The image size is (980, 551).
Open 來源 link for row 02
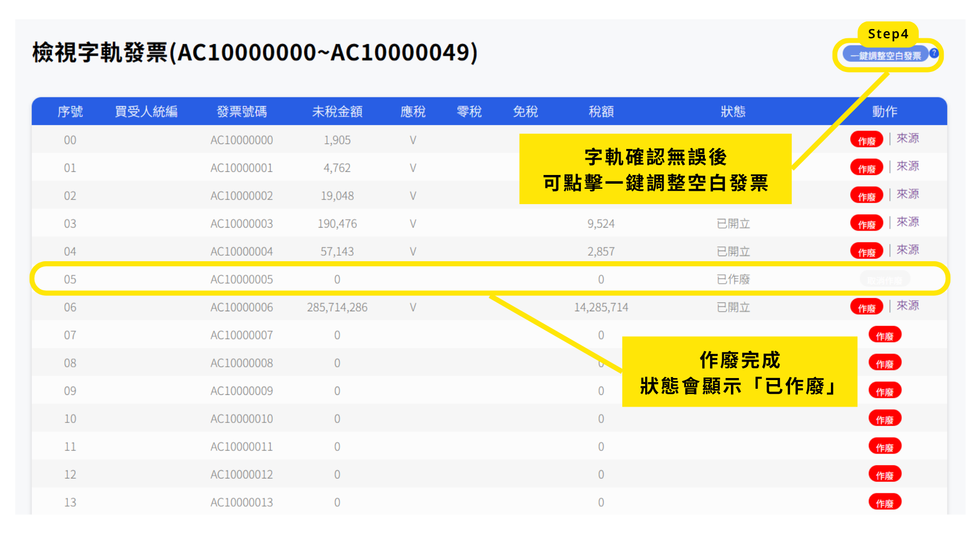click(908, 194)
